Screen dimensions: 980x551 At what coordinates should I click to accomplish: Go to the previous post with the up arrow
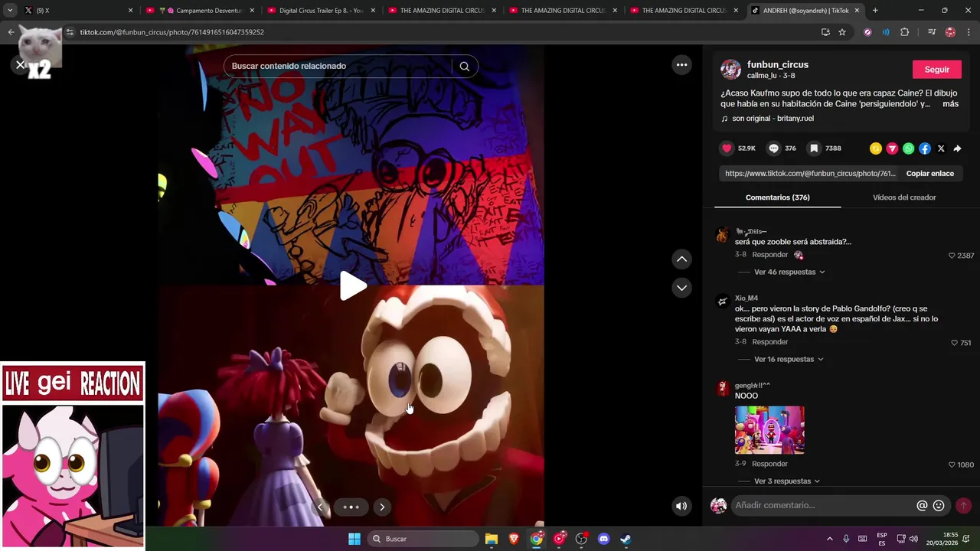pos(681,259)
